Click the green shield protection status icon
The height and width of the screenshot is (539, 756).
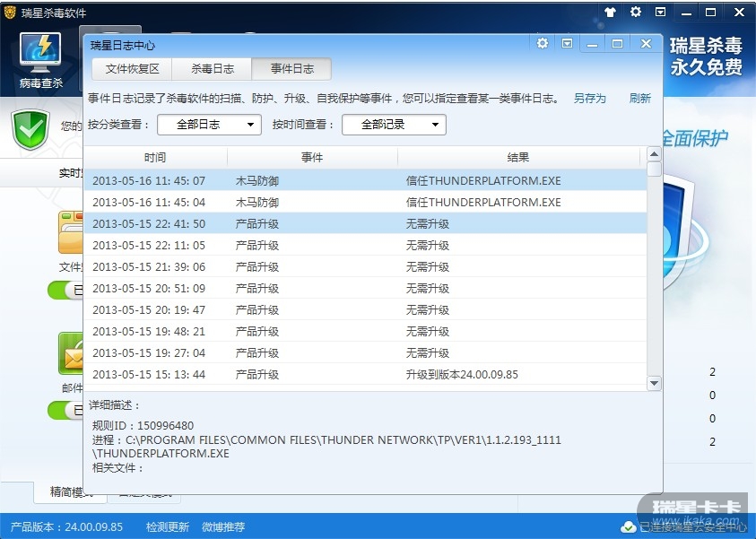[x=30, y=129]
